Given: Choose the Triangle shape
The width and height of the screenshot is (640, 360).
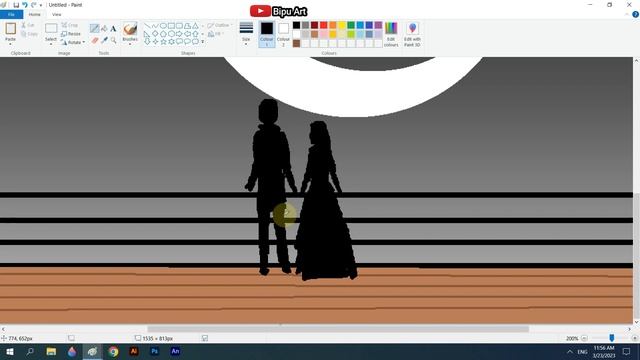Looking at the screenshot, I should tap(195, 26).
